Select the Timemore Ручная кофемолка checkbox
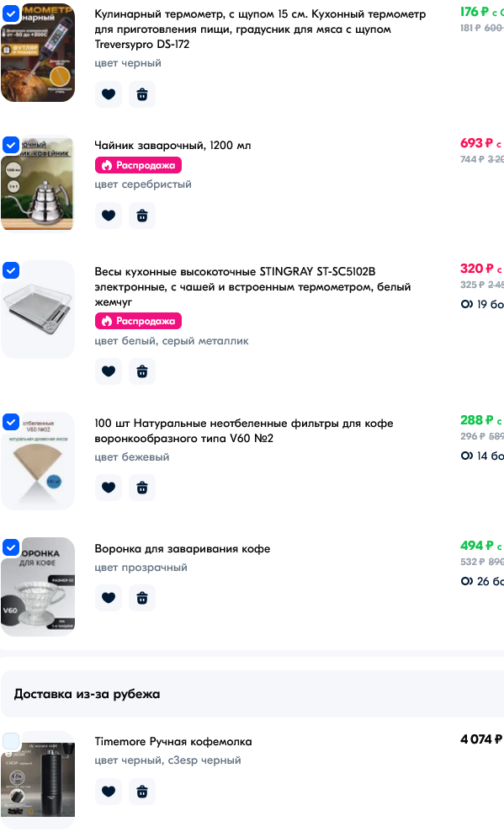Image resolution: width=504 pixels, height=832 pixels. coord(11,741)
